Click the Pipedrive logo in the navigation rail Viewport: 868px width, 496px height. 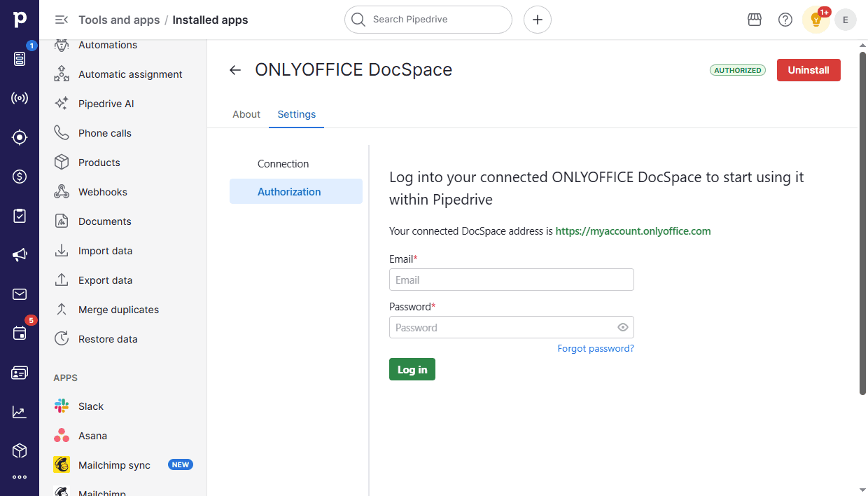coord(20,20)
